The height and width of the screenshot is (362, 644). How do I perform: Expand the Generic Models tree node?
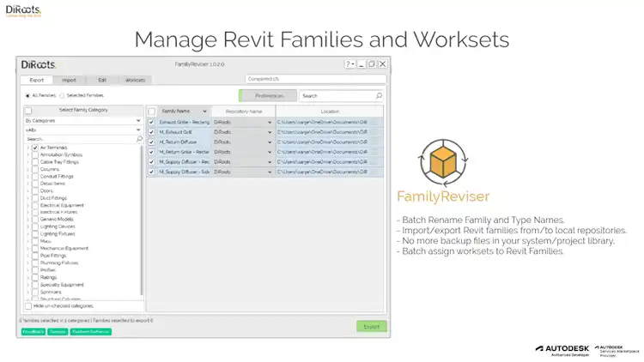tap(28, 220)
